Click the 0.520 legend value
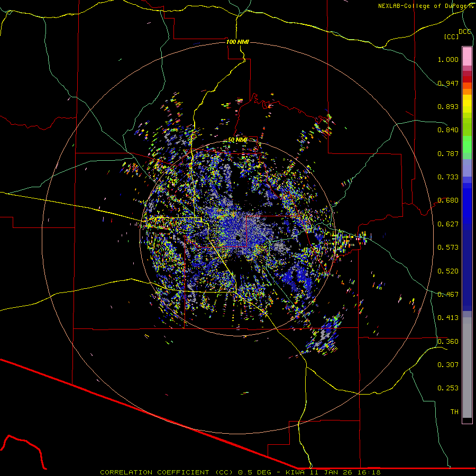The width and height of the screenshot is (476, 476). [448, 271]
